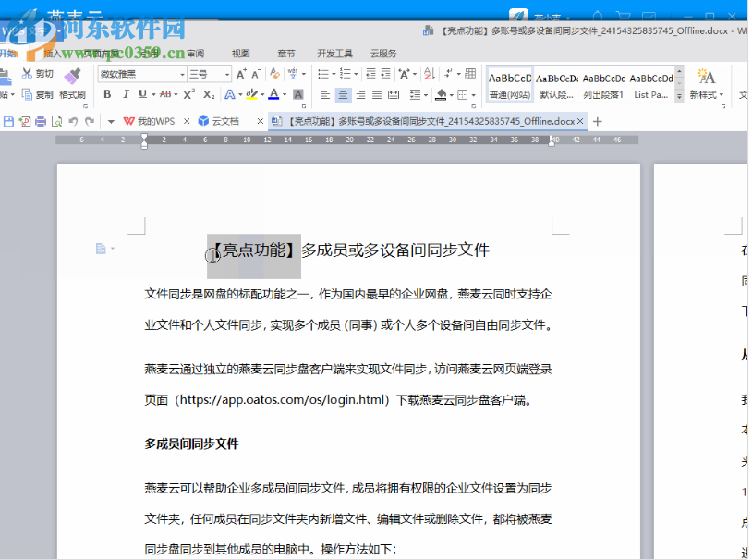Click the 剪切 (Cut) scissors icon
The width and height of the screenshot is (752, 560).
pyautogui.click(x=26, y=74)
